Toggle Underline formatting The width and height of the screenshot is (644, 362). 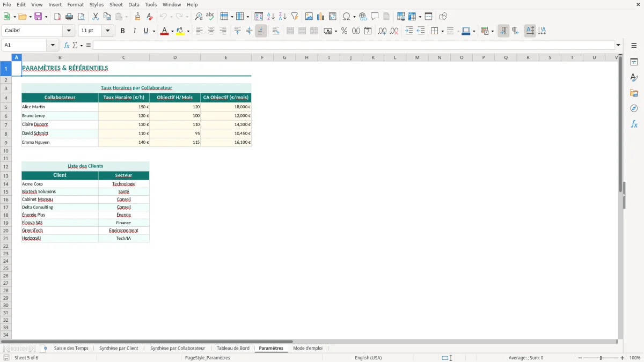[145, 31]
